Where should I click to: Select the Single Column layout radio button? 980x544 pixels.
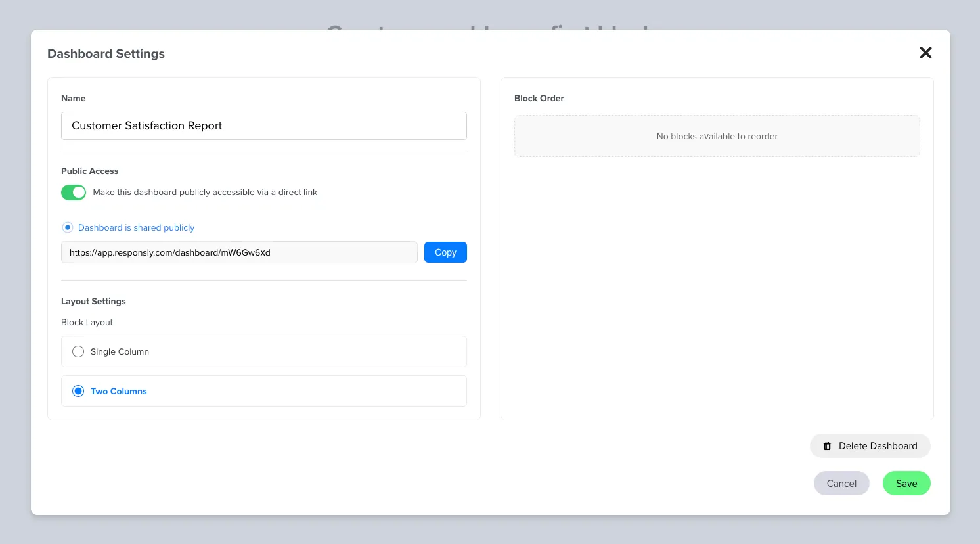78,351
